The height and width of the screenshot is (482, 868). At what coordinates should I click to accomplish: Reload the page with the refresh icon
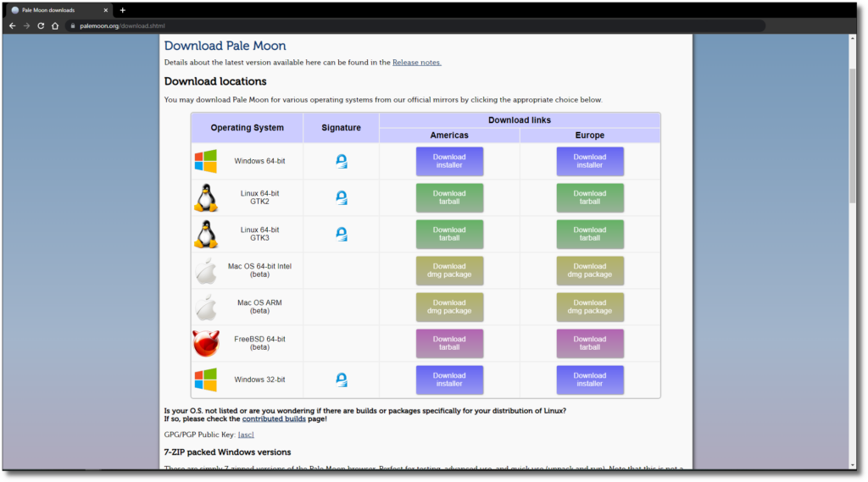click(41, 26)
